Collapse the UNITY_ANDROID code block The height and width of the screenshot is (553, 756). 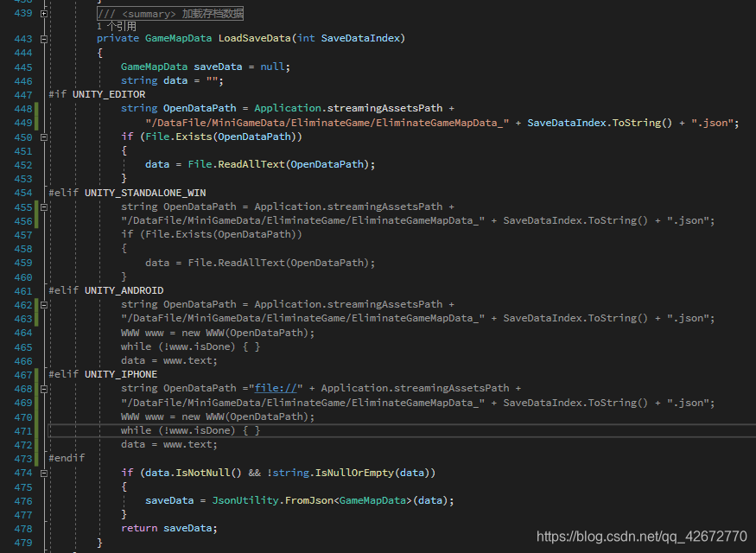click(42, 304)
